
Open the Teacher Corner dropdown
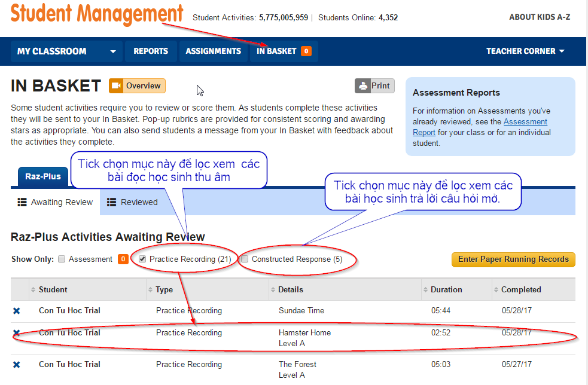coord(525,51)
